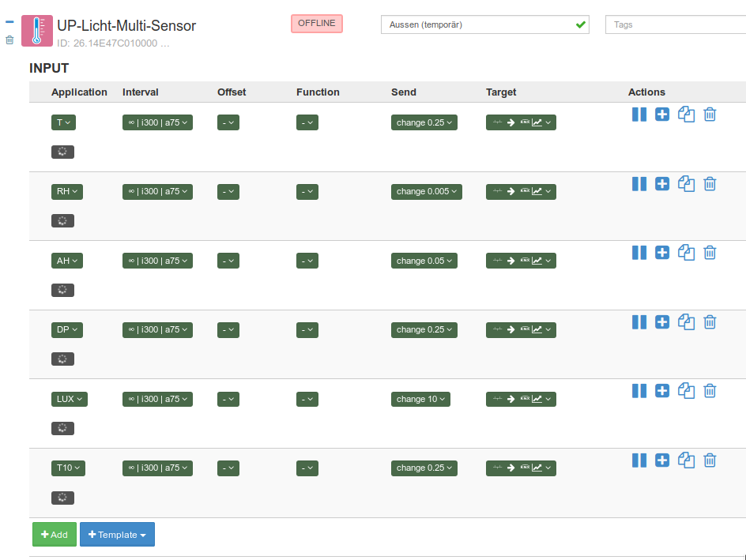
Task: Click status spinner button in T10 row
Action: [x=62, y=498]
